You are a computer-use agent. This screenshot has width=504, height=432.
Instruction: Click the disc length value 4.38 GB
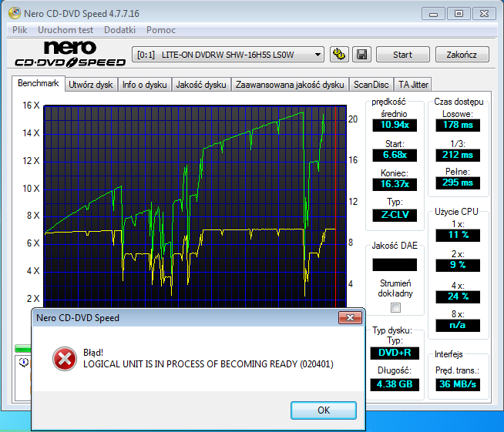[x=395, y=384]
